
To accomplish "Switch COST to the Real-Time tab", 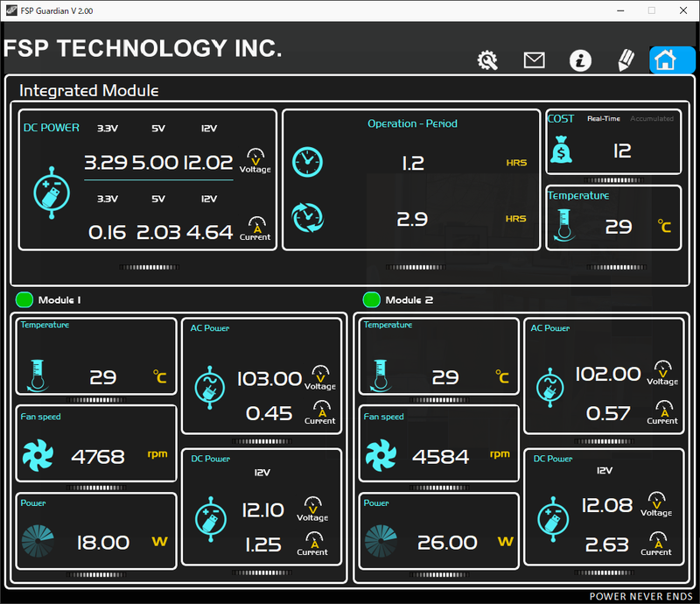I will pyautogui.click(x=604, y=118).
